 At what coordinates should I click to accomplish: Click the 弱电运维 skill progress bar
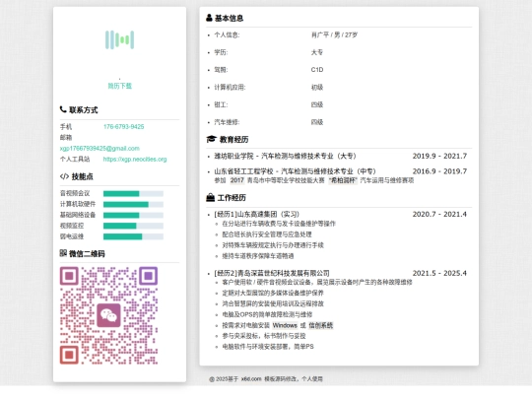click(x=133, y=236)
